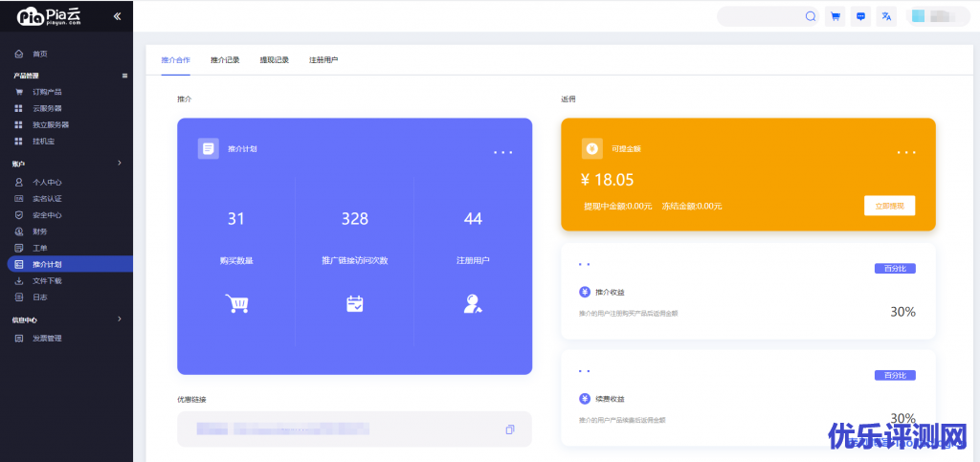The height and width of the screenshot is (462, 980).
Task: Click the cart icon under 购买数量
Action: pos(236,304)
